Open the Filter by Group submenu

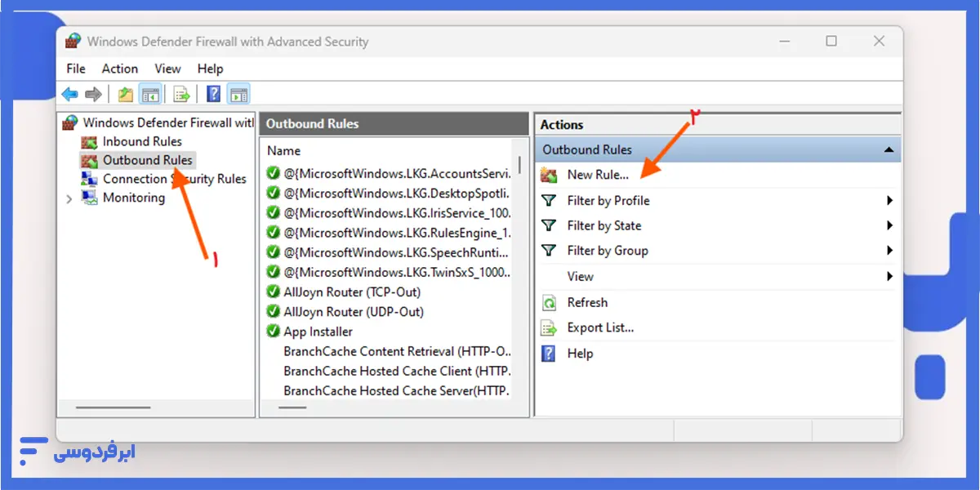719,251
